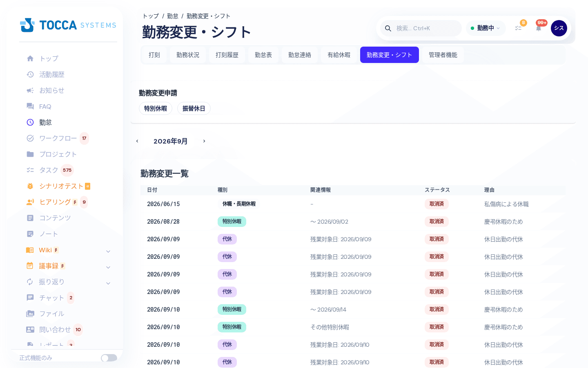Viewport: 588px width, 368px height.
Task: Switch to the 管理者機能 tab
Action: tap(443, 55)
